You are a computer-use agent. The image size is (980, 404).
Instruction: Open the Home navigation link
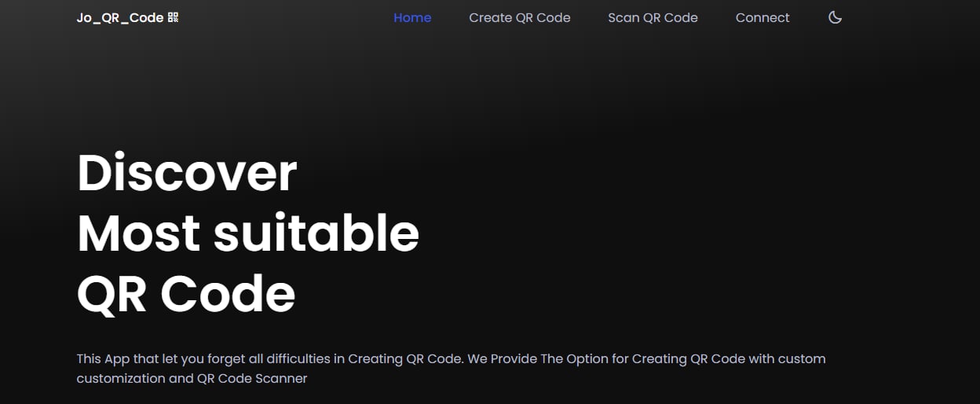tap(412, 17)
